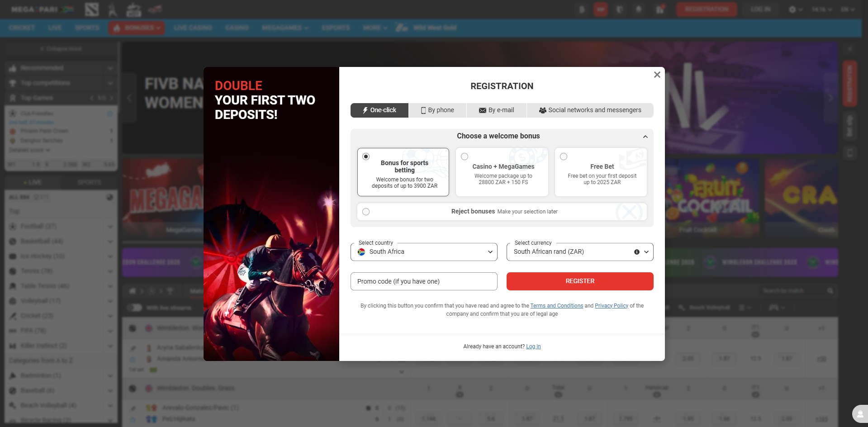The image size is (868, 427).
Task: Click the Football icon in the sports sidebar
Action: coord(12,226)
